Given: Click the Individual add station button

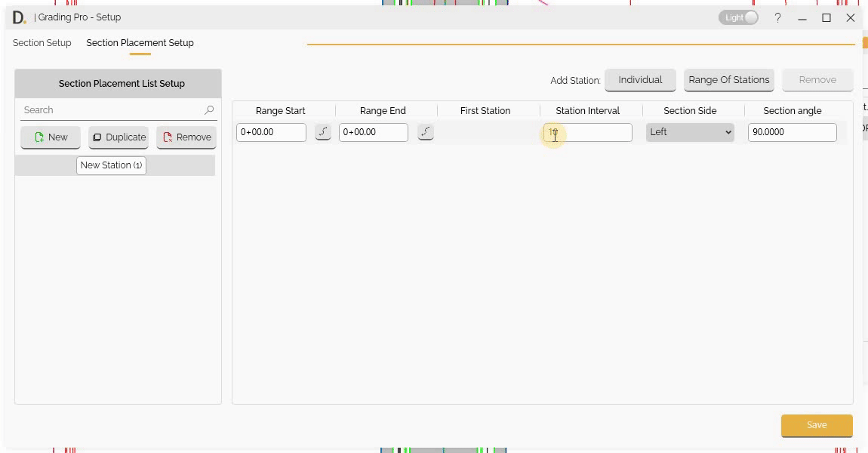Looking at the screenshot, I should 639,79.
